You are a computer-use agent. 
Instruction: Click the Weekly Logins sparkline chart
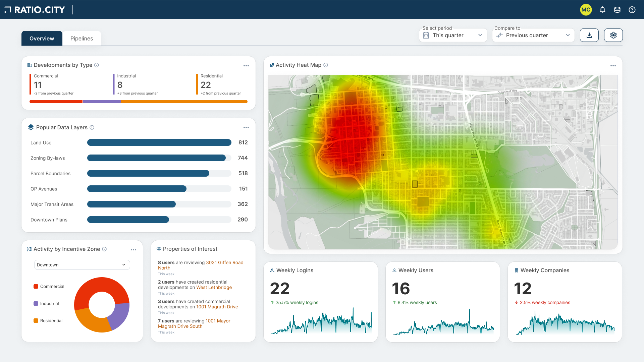click(x=321, y=321)
